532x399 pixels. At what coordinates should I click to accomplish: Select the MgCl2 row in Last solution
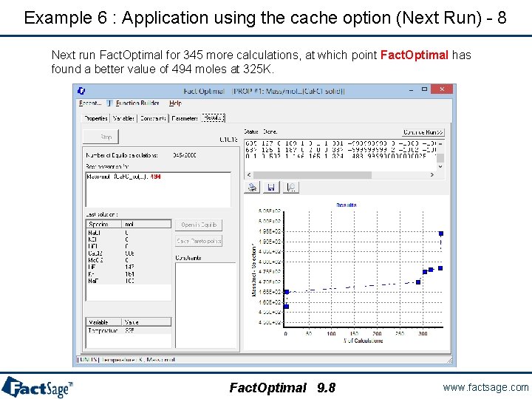coord(129,260)
